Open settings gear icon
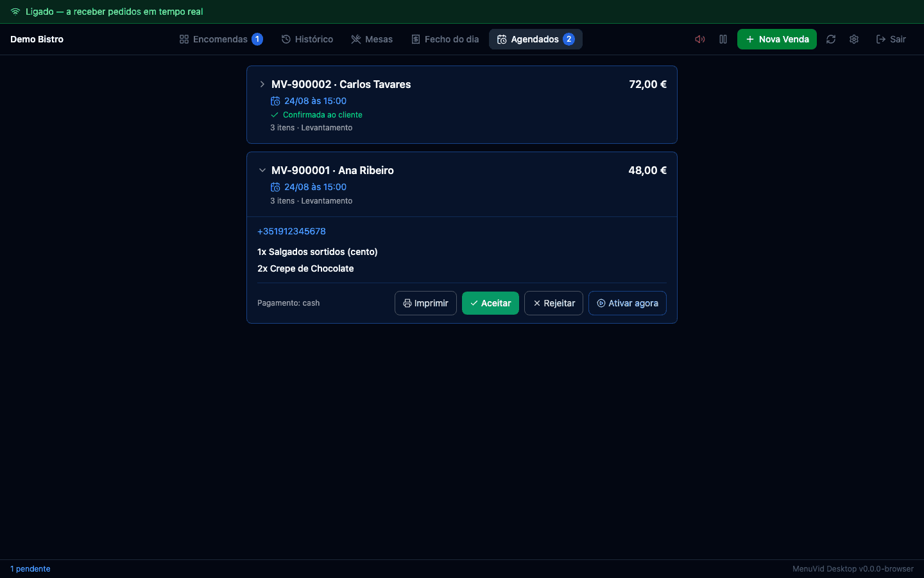 pyautogui.click(x=854, y=39)
